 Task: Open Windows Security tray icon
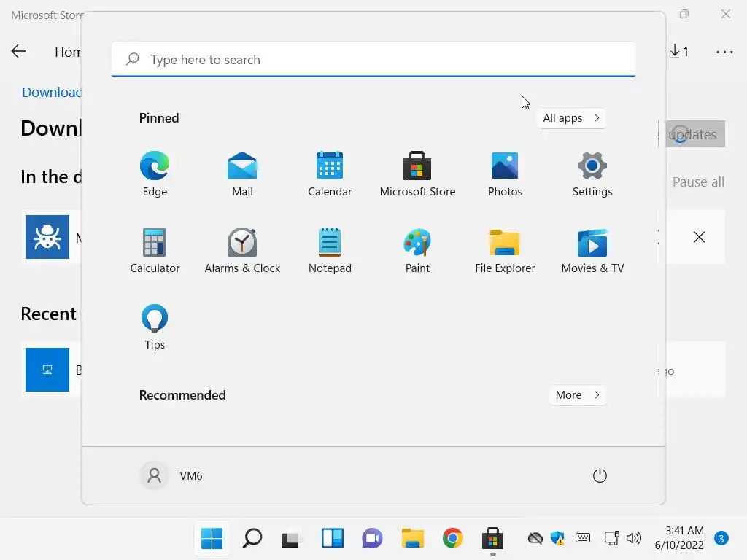557,539
